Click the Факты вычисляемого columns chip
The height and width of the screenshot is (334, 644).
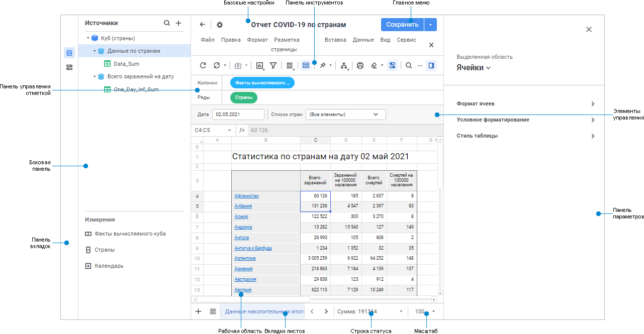click(x=262, y=83)
